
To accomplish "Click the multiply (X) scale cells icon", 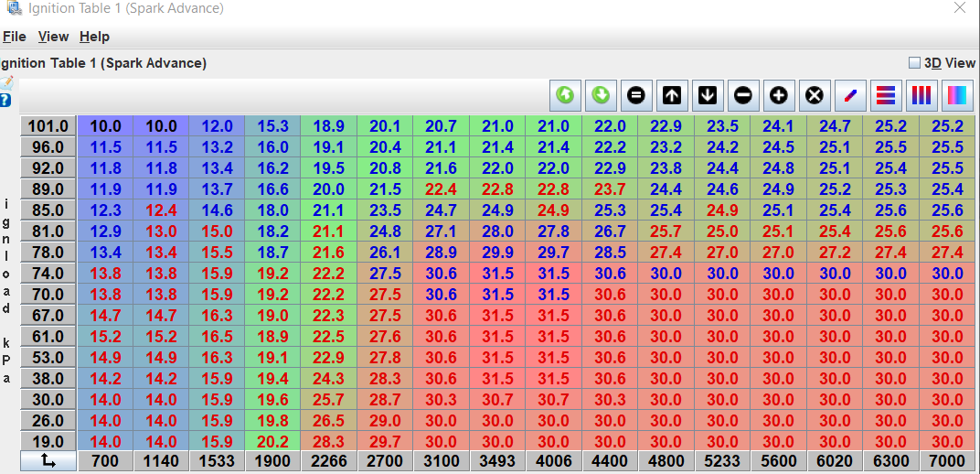I will coord(814,95).
